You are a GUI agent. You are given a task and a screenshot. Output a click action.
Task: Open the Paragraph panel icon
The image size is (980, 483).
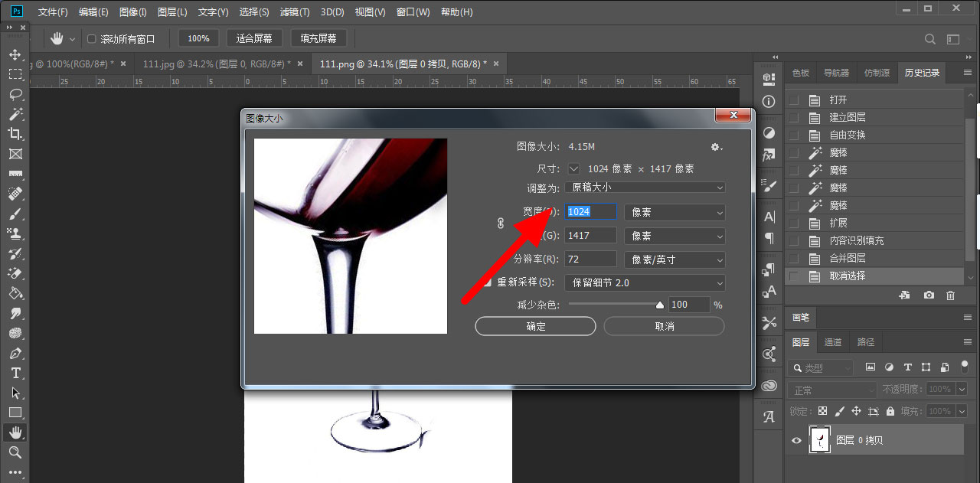pyautogui.click(x=769, y=238)
